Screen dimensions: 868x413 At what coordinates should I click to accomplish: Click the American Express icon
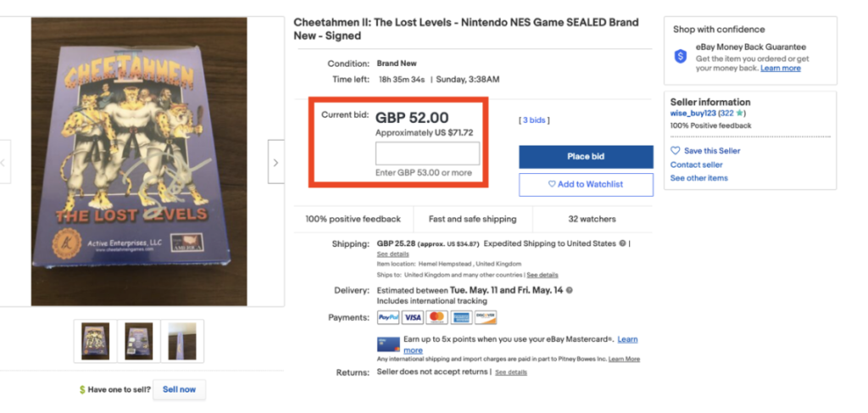click(x=461, y=318)
